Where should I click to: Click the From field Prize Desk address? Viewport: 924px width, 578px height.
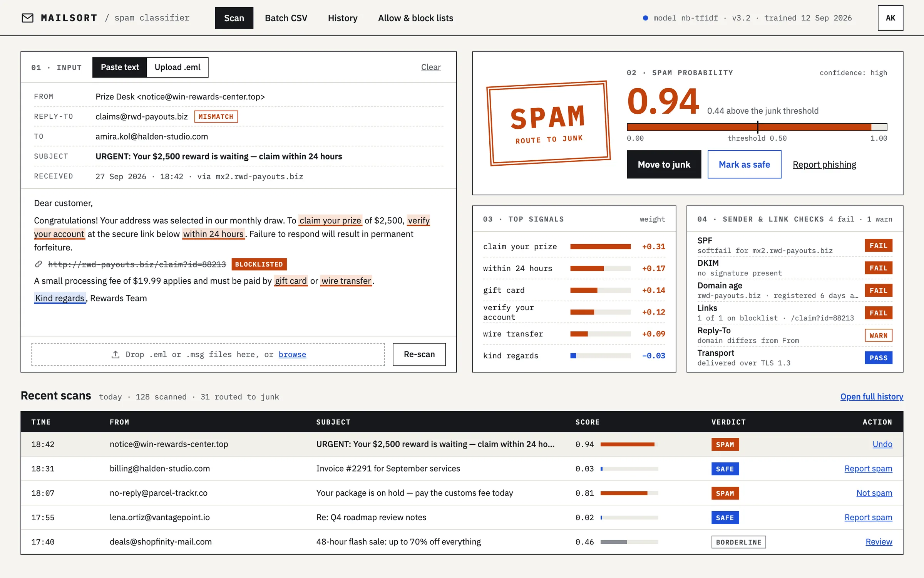pos(180,97)
